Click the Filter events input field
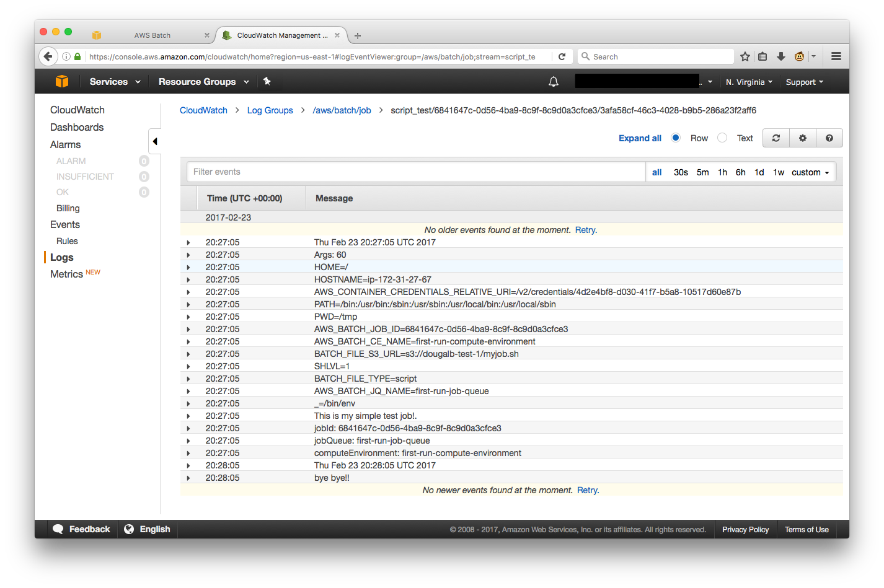 [x=416, y=172]
